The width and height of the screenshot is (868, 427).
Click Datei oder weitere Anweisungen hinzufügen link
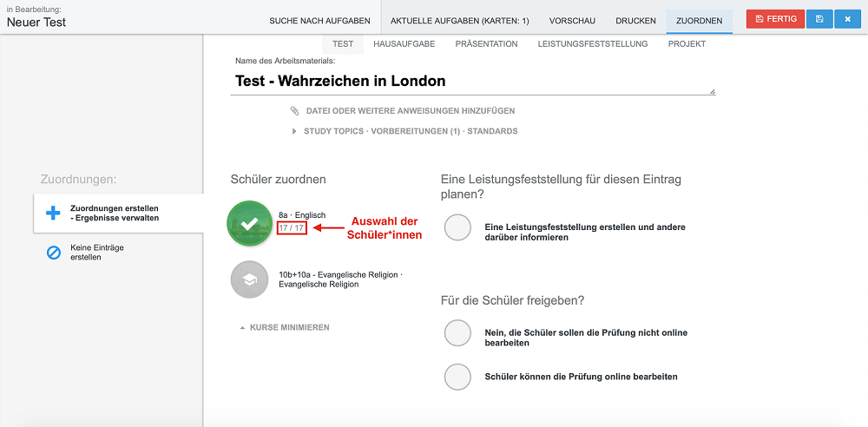tap(411, 111)
